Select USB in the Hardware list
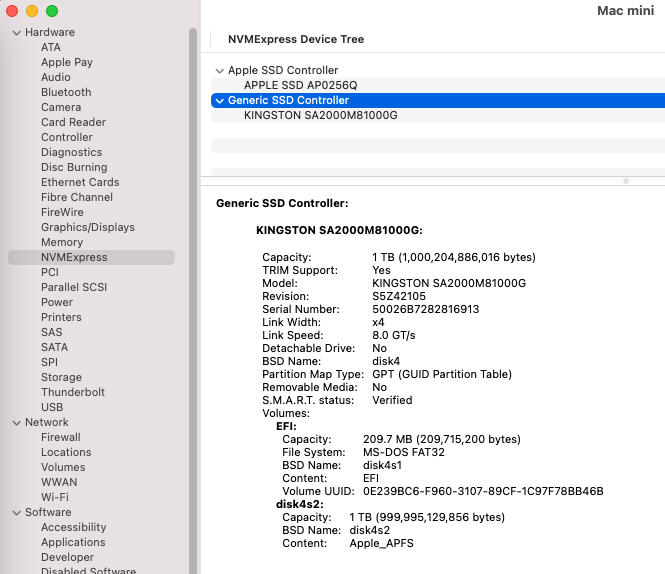The height and width of the screenshot is (574, 665). (52, 407)
